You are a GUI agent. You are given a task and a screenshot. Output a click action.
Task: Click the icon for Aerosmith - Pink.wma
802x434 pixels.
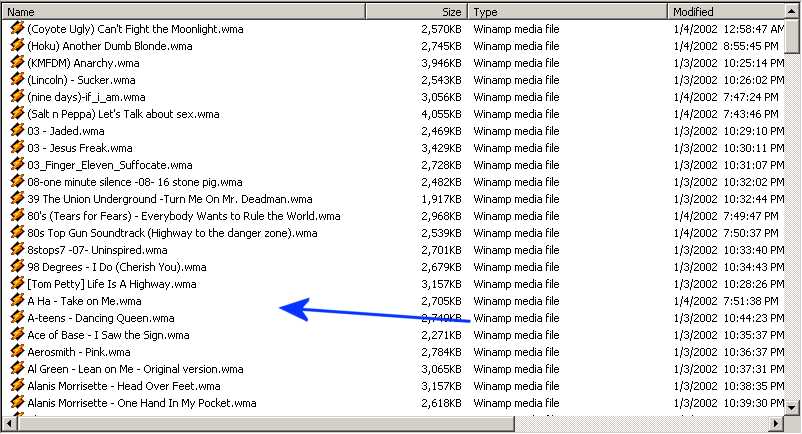17,352
